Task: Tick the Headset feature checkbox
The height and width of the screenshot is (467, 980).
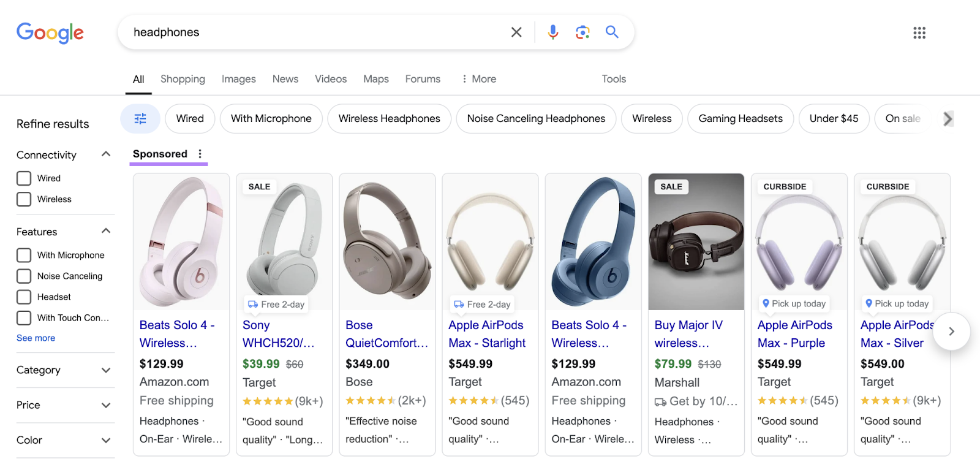Action: click(x=24, y=297)
